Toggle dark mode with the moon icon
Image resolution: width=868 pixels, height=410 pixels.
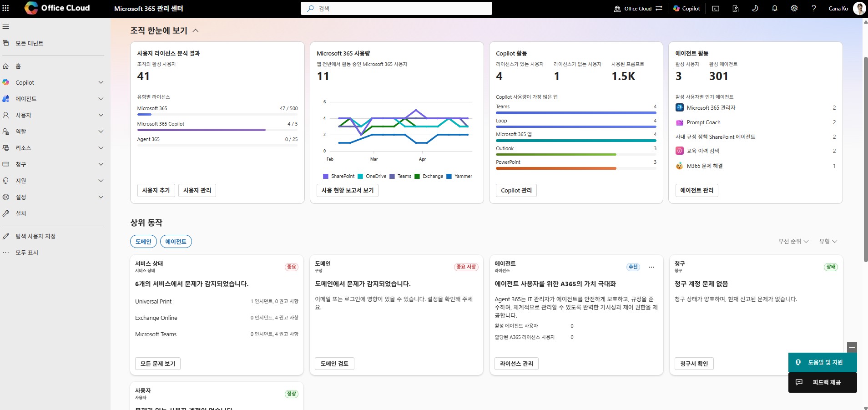click(x=755, y=8)
